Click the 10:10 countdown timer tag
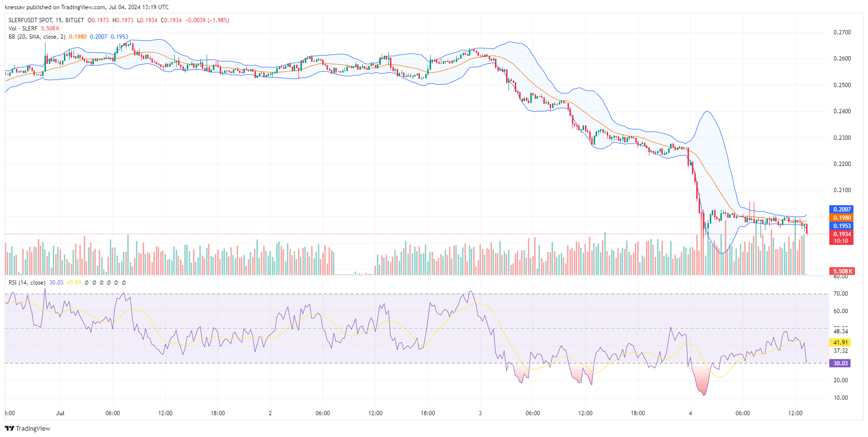 (841, 241)
